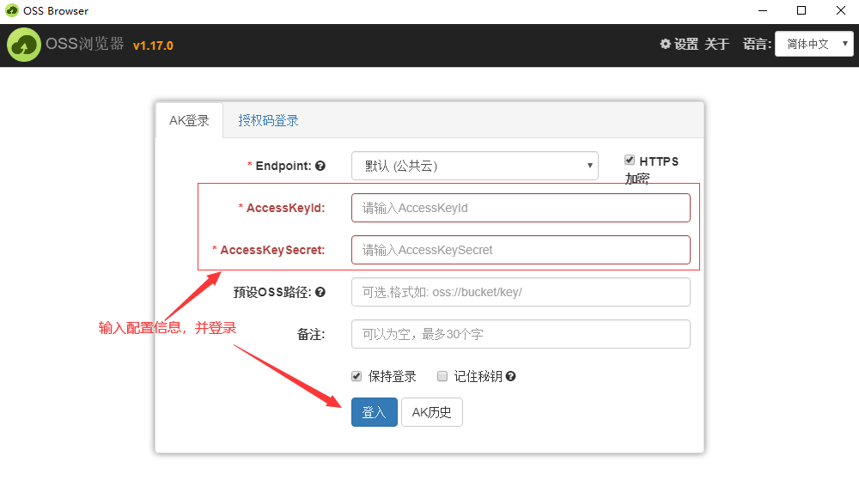This screenshot has height=504, width=859.
Task: Focus the AccessKeySecret input field
Action: click(521, 251)
